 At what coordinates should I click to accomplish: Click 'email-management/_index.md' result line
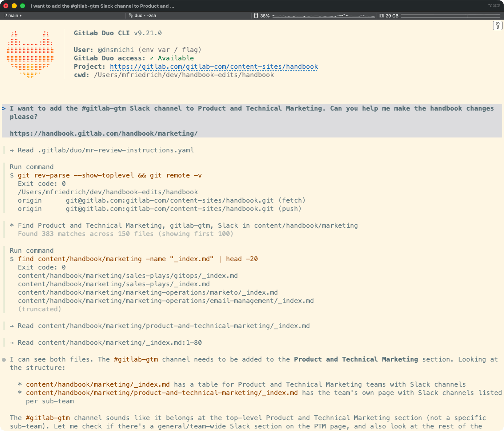coord(166,301)
